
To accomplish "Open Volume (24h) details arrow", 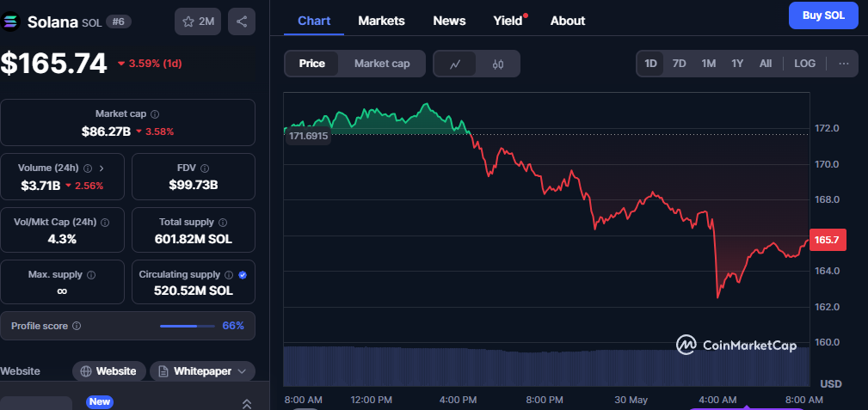I will click(x=102, y=168).
